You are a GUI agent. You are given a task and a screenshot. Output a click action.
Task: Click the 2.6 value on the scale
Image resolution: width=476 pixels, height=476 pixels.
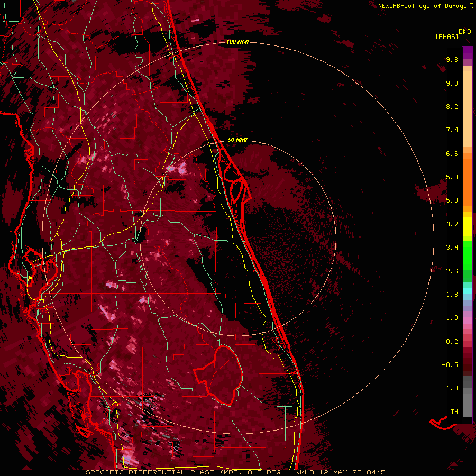(x=452, y=271)
